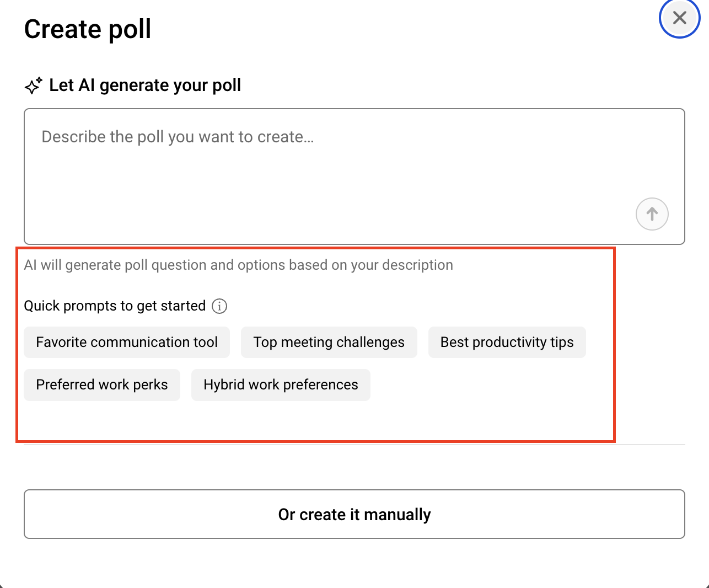709x588 pixels.
Task: Click the Create poll title
Action: (88, 29)
